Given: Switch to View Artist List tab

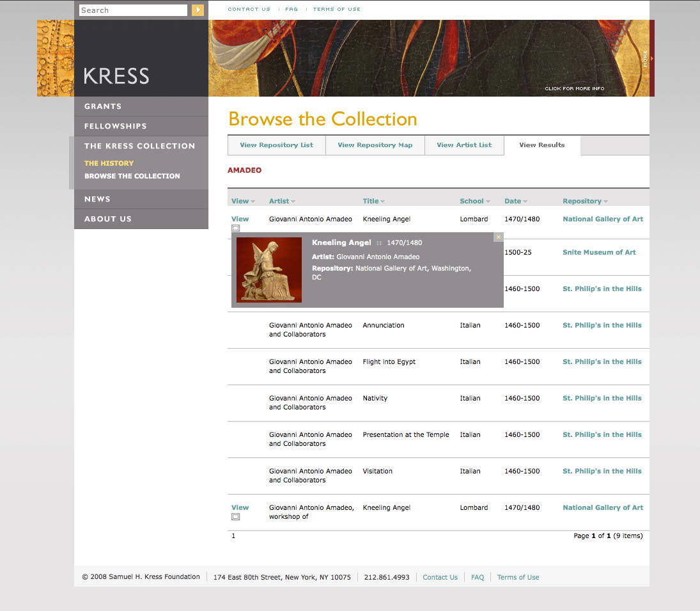Looking at the screenshot, I should point(464,145).
